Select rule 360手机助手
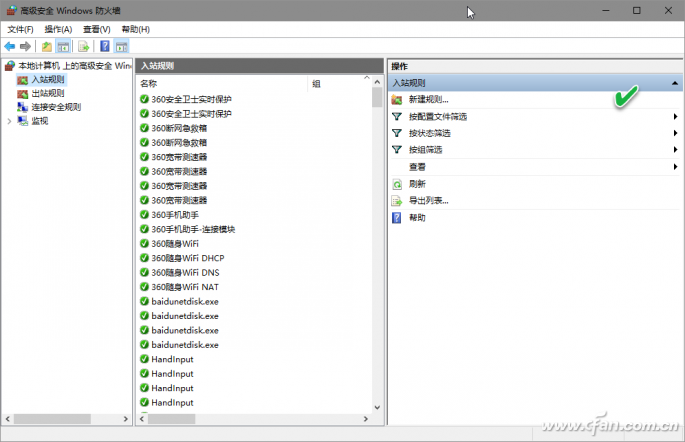685x442 pixels. pos(175,214)
